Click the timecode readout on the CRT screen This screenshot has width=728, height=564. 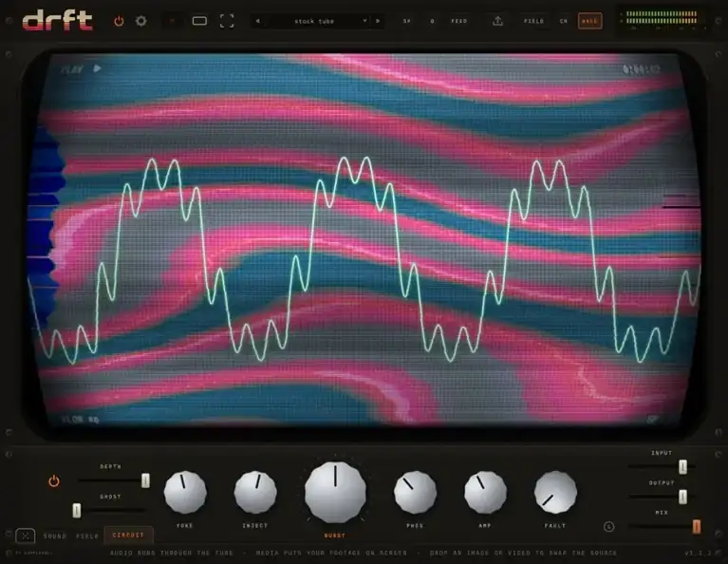(x=642, y=69)
